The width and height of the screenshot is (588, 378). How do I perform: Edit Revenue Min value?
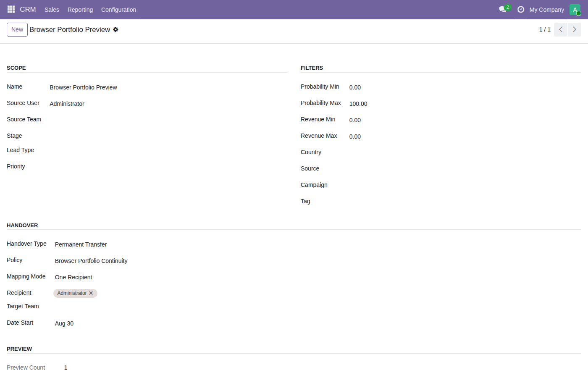465,120
